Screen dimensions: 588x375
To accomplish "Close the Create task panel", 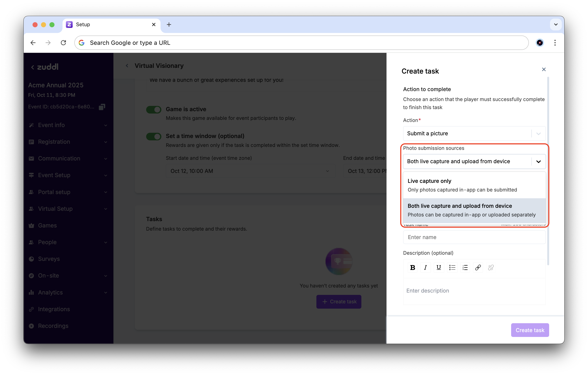I will [x=544, y=69].
